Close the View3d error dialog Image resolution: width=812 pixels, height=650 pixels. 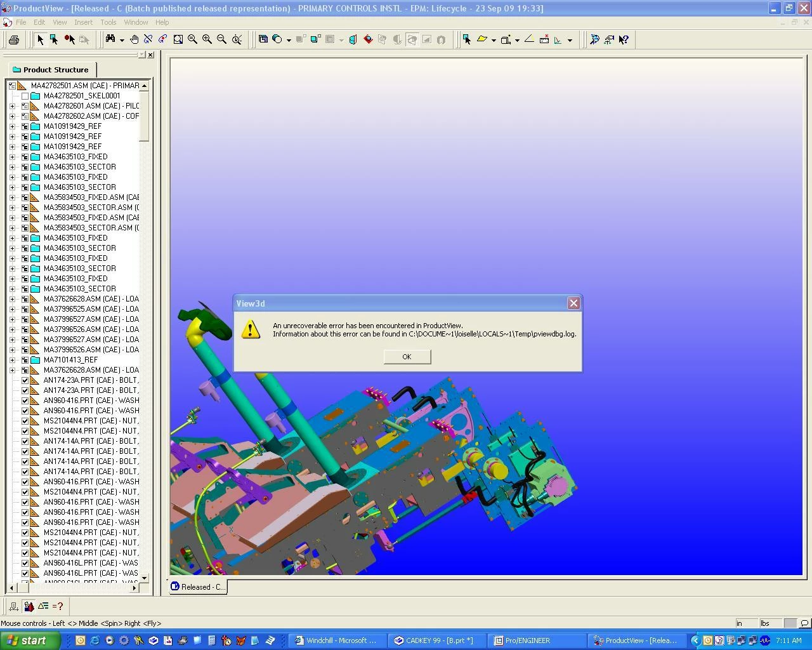point(573,303)
